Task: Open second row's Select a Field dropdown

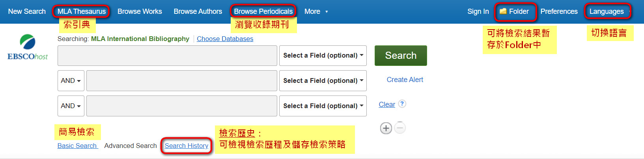Action: [x=323, y=81]
